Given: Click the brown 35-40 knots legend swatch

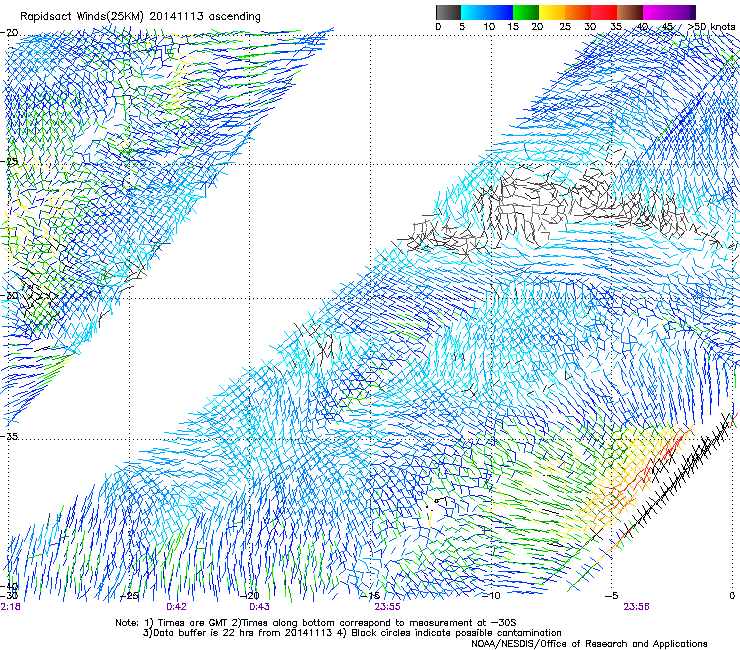Looking at the screenshot, I should click(x=630, y=12).
